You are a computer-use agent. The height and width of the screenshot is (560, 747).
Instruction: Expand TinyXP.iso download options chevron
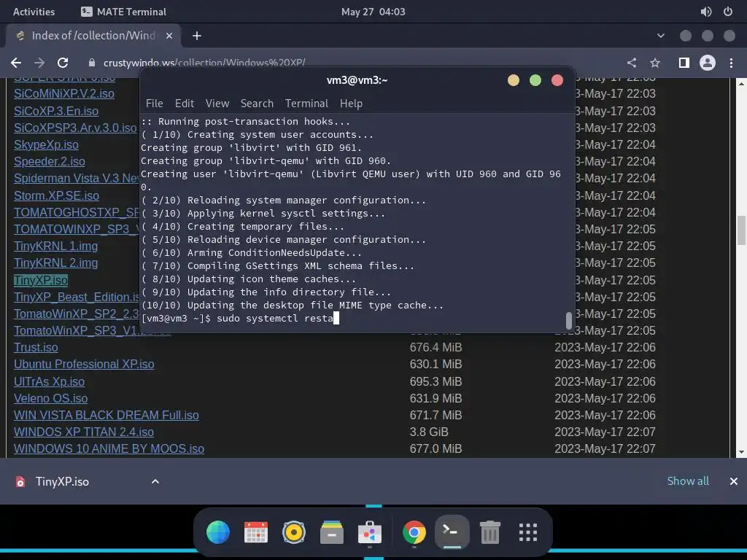[155, 481]
